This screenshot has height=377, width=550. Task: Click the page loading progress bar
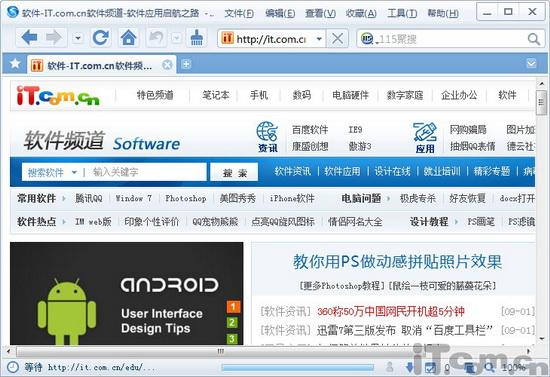(298, 367)
